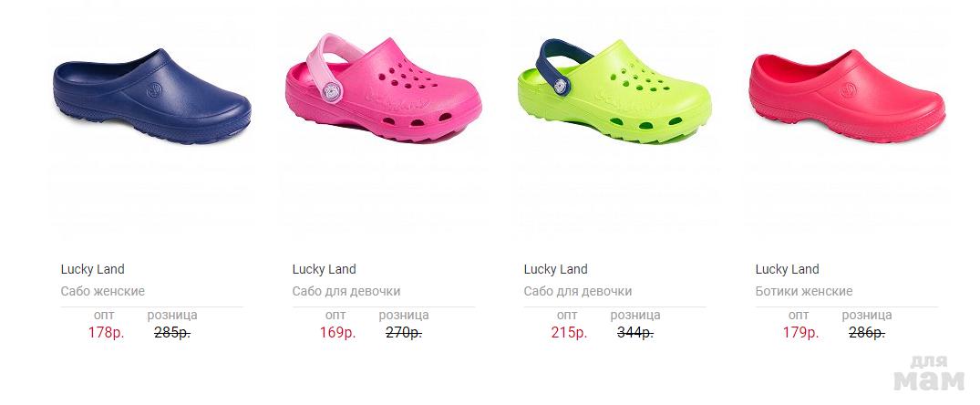This screenshot has height=405, width=980.
Task: Open the Сабо женские product title
Action: pyautogui.click(x=102, y=291)
